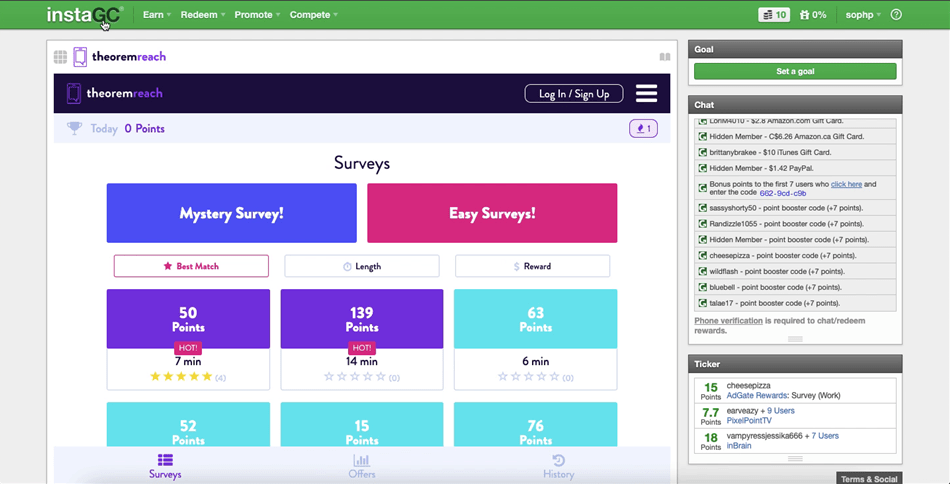Switch to the History bottom tab

click(x=559, y=466)
